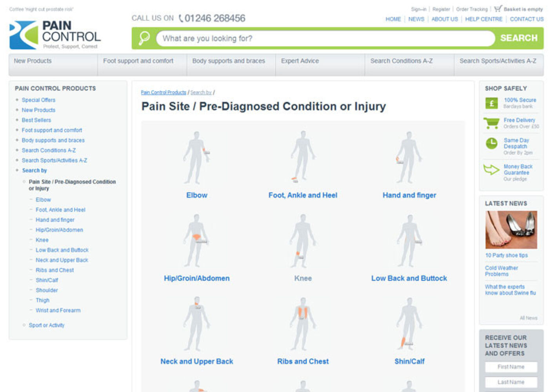Select the Foot, Ankle and Heel figure

point(302,158)
